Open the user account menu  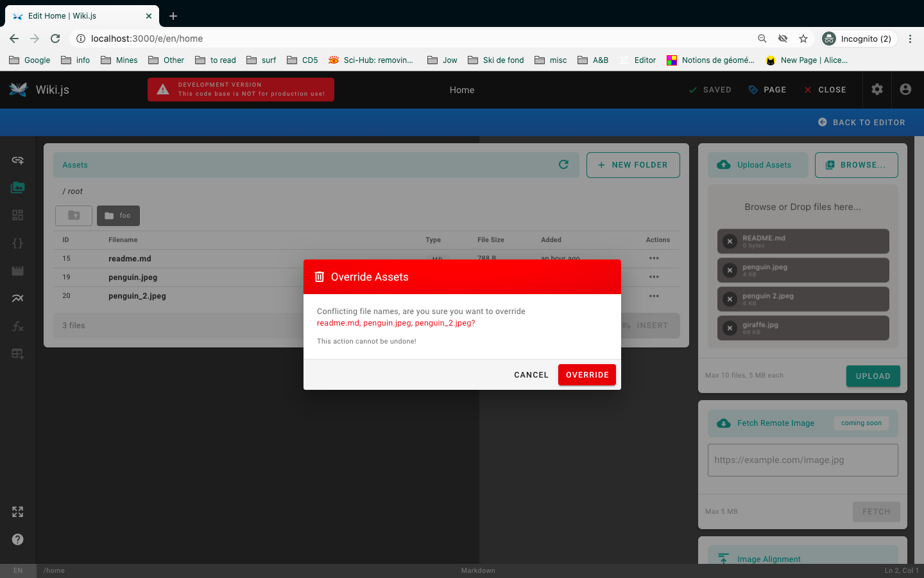pyautogui.click(x=905, y=90)
